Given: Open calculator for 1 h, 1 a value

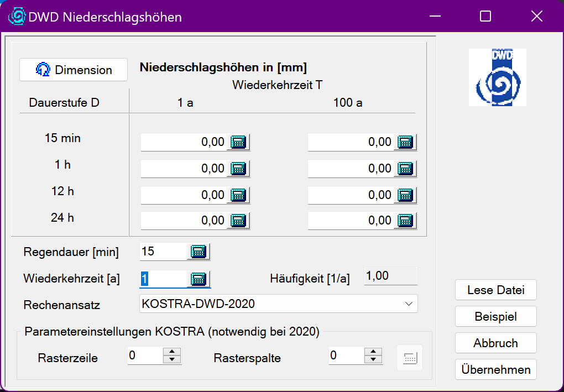Looking at the screenshot, I should pos(238,169).
